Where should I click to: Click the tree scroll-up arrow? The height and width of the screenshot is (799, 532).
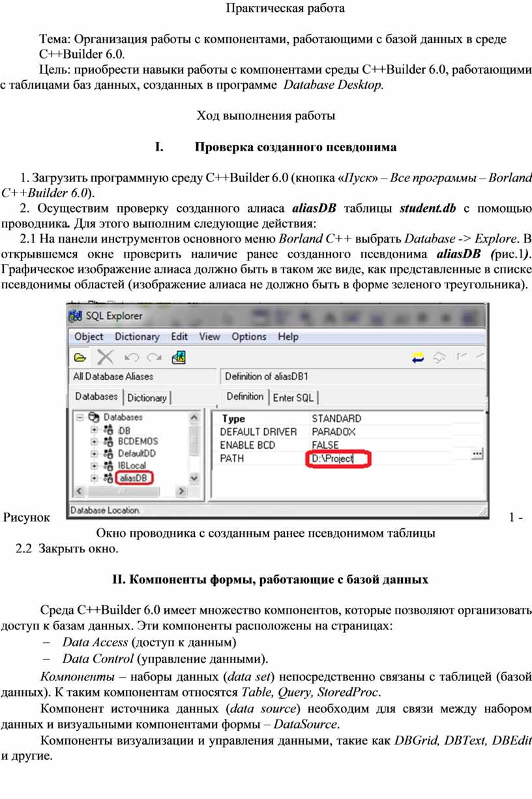click(194, 417)
